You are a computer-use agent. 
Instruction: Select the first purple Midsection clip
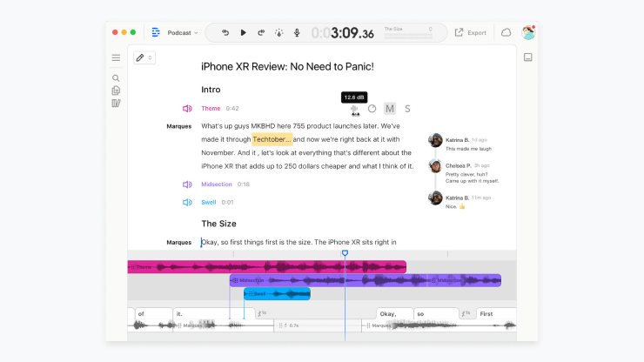(x=329, y=281)
